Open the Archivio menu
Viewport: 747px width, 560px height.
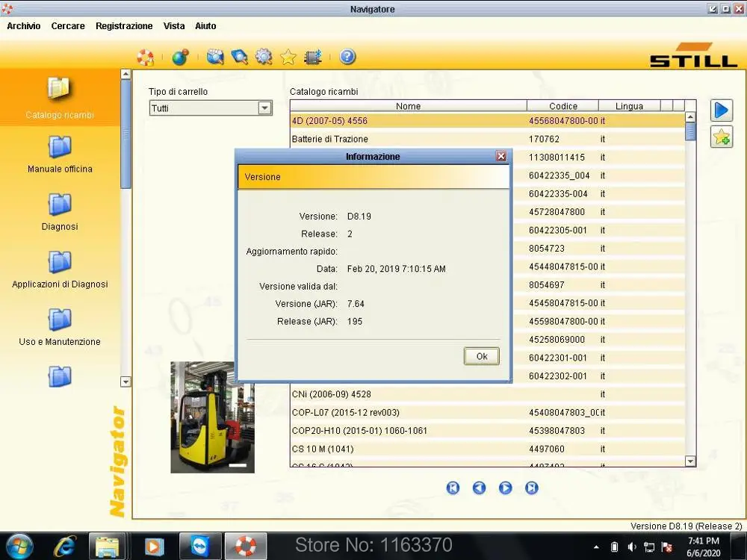23,26
